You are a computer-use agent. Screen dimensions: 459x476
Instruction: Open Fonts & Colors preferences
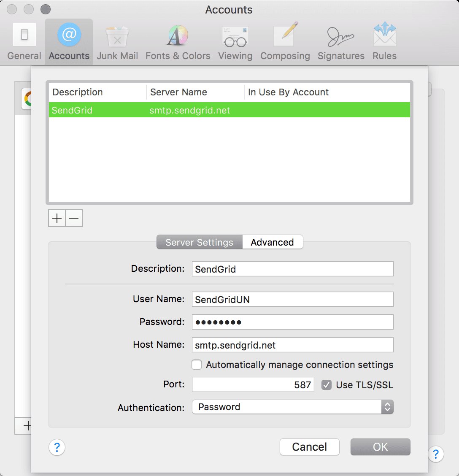(x=177, y=40)
